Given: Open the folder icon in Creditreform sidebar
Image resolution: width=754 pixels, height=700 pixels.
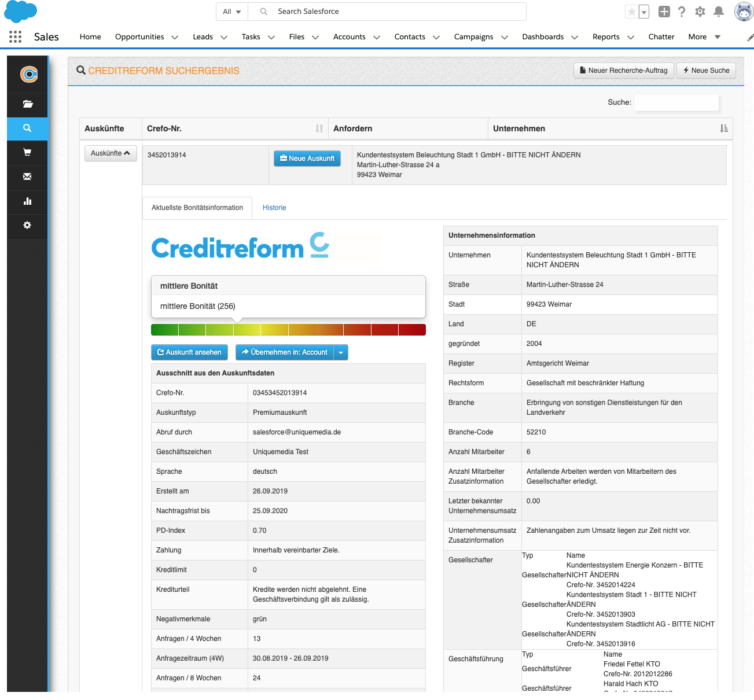Looking at the screenshot, I should click(27, 104).
